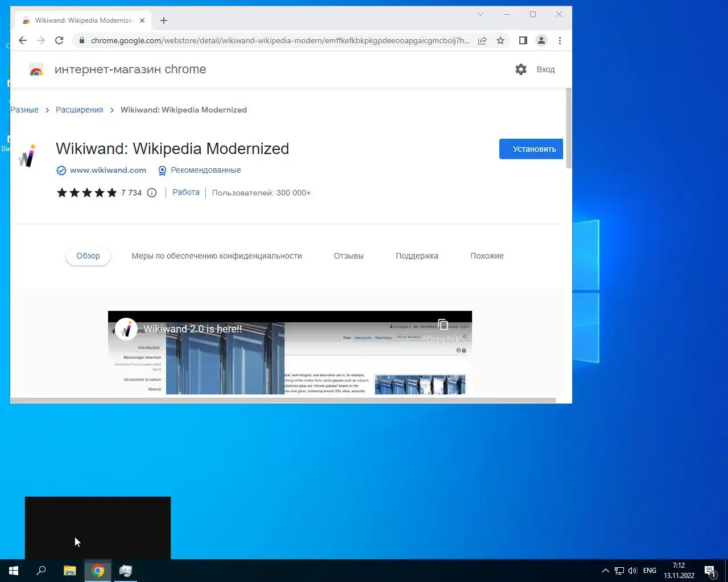The image size is (728, 582).
Task: Toggle Chrome side panel icon
Action: tap(523, 40)
